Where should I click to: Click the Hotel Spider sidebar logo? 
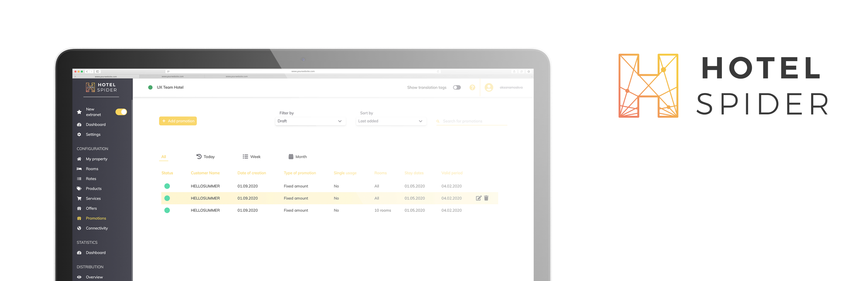101,87
